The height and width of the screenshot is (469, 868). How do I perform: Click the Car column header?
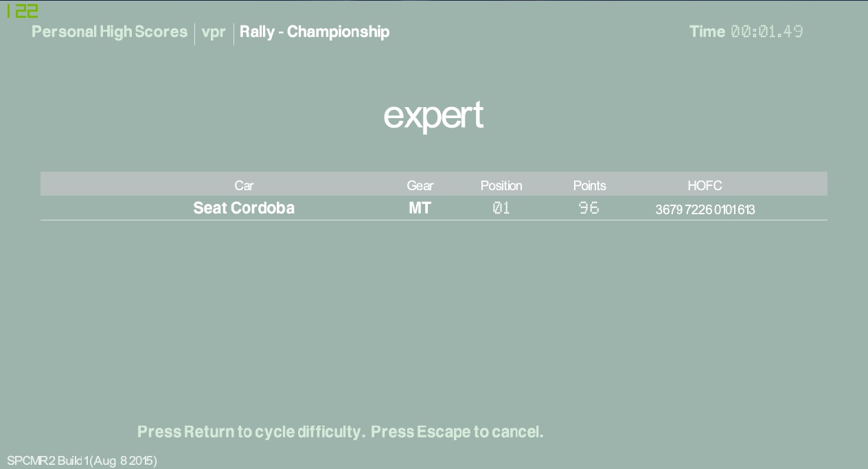tap(244, 185)
